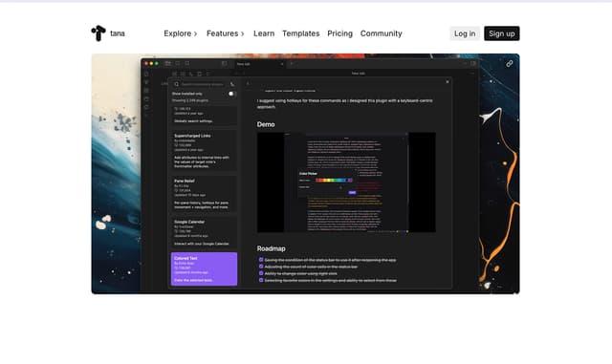Screen dimensions: 612x364
Task: Click the Sign up button
Action: 501,33
